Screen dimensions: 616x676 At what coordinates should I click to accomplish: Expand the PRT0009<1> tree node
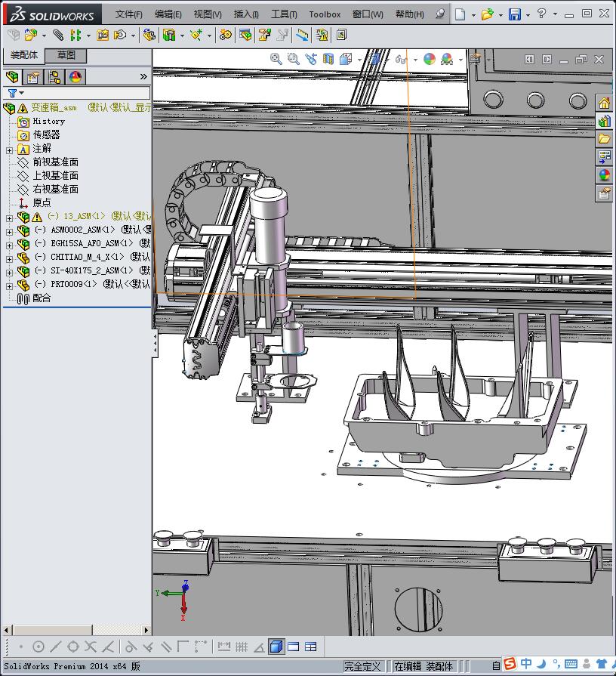pyautogui.click(x=10, y=286)
